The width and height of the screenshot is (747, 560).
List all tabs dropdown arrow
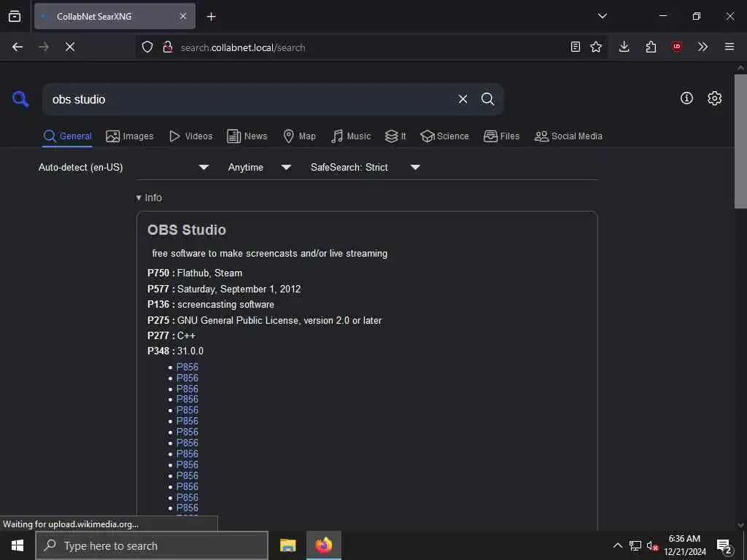(x=602, y=16)
